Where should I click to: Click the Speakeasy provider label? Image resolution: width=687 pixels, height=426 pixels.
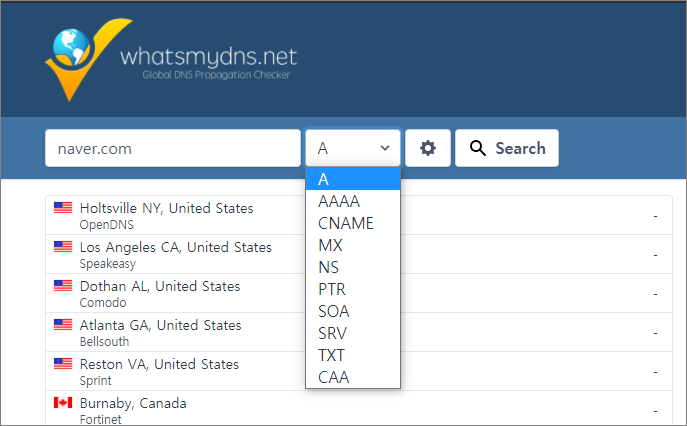[108, 264]
